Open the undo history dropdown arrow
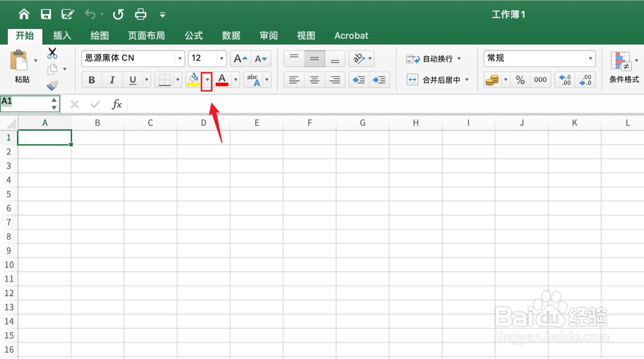 [x=102, y=14]
